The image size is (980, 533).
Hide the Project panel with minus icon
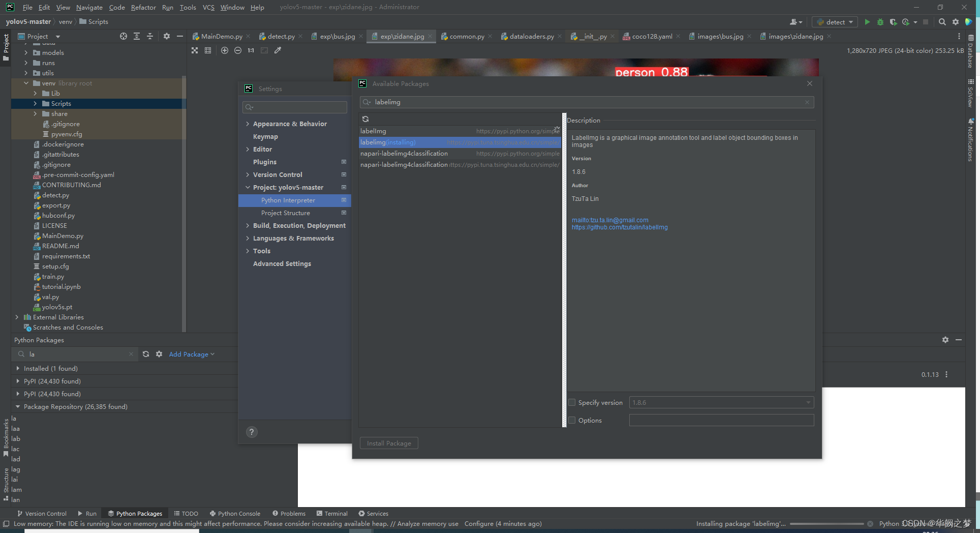click(x=179, y=36)
